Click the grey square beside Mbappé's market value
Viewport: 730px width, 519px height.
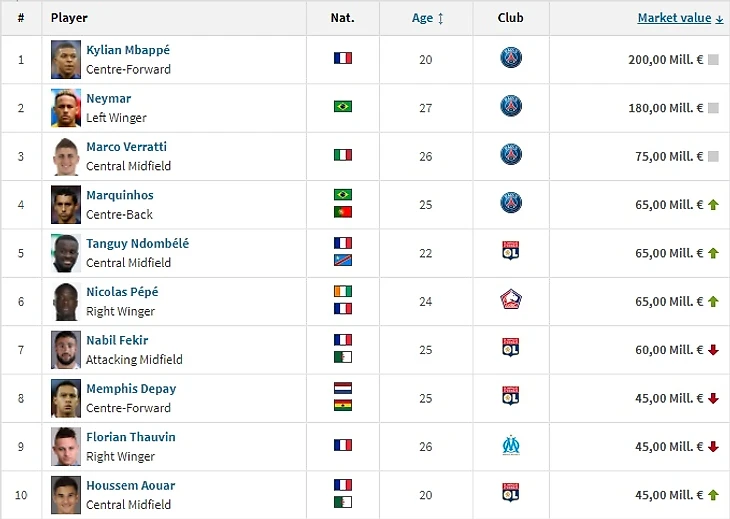click(x=714, y=60)
